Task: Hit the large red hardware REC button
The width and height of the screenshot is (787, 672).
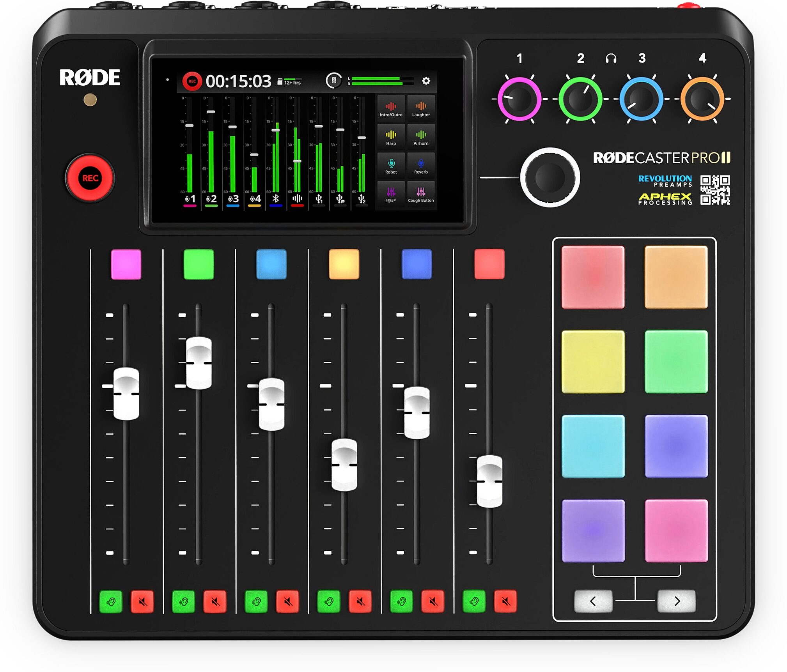Action: pyautogui.click(x=90, y=178)
